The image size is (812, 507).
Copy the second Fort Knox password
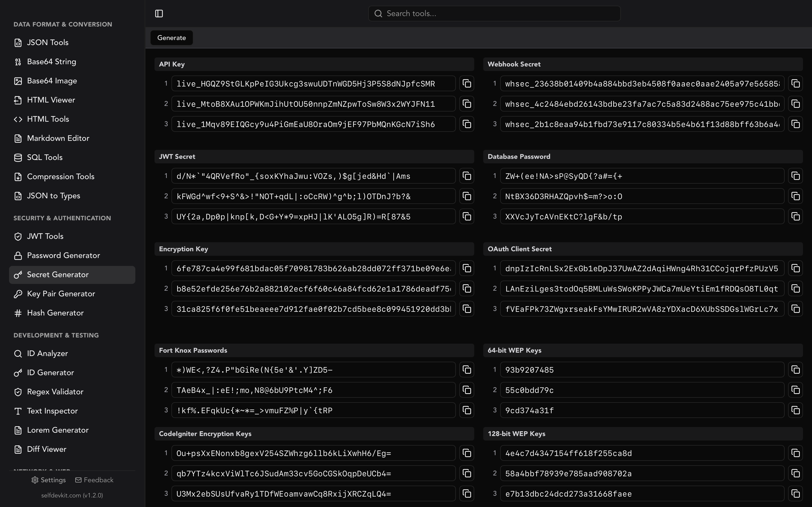466,390
